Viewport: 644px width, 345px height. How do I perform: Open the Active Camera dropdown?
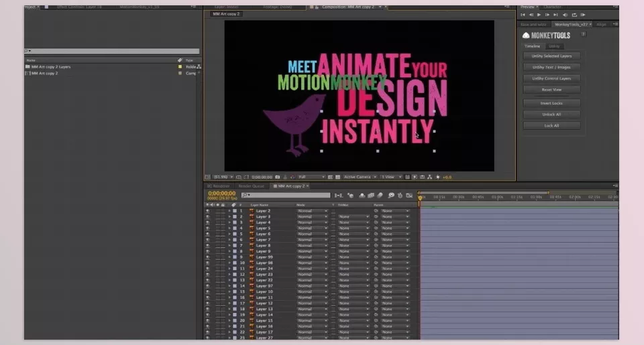360,177
